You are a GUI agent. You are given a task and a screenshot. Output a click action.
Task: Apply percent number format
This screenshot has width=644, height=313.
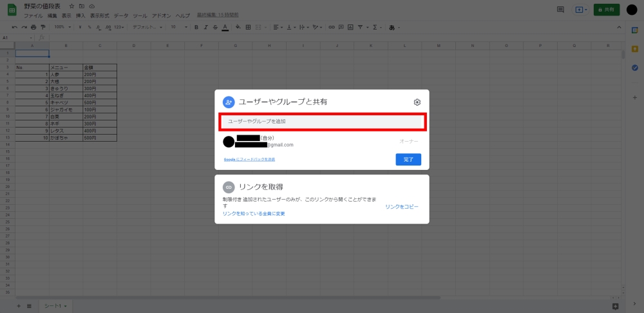(89, 27)
